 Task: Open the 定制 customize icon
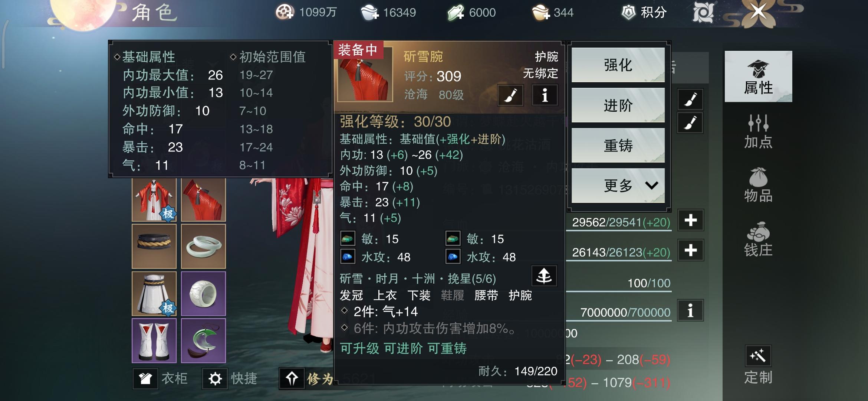(x=758, y=365)
